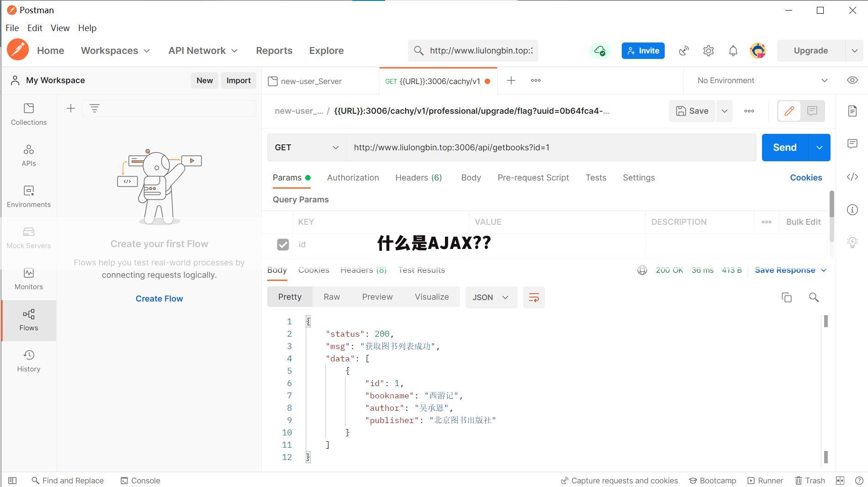This screenshot has height=487, width=868.
Task: Open the Postman settings gear icon
Action: point(708,51)
